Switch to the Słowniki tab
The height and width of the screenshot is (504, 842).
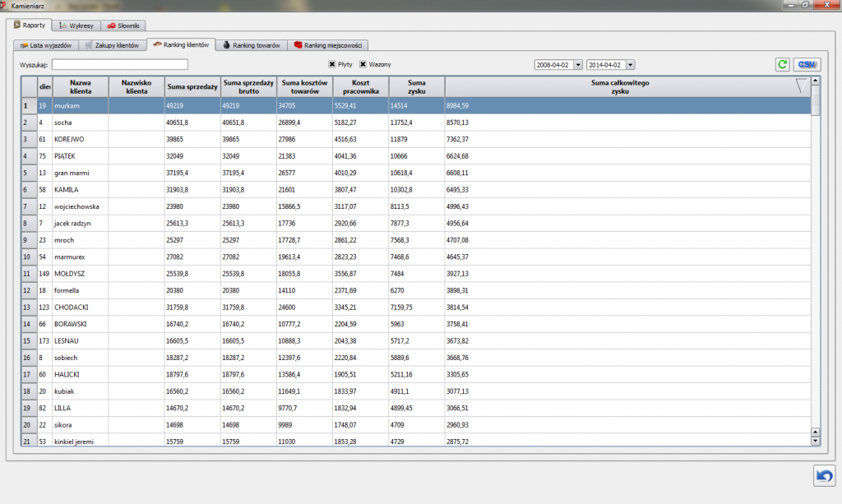click(x=123, y=25)
